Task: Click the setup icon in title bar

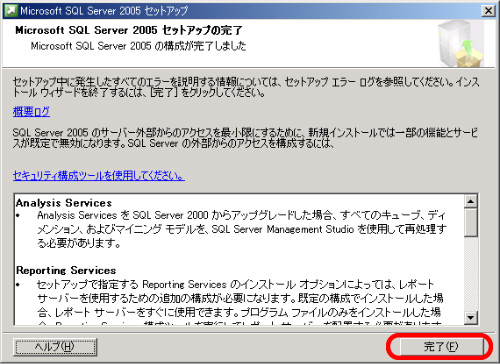Action: (11, 11)
